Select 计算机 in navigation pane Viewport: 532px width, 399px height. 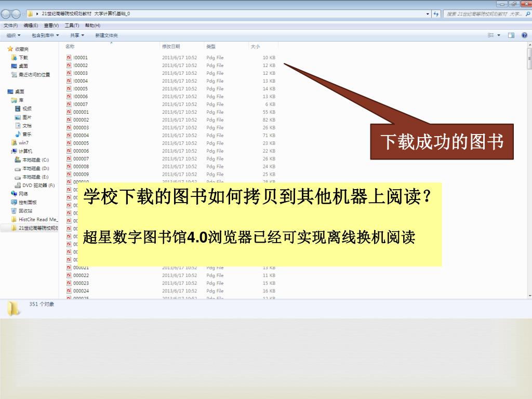click(21, 151)
